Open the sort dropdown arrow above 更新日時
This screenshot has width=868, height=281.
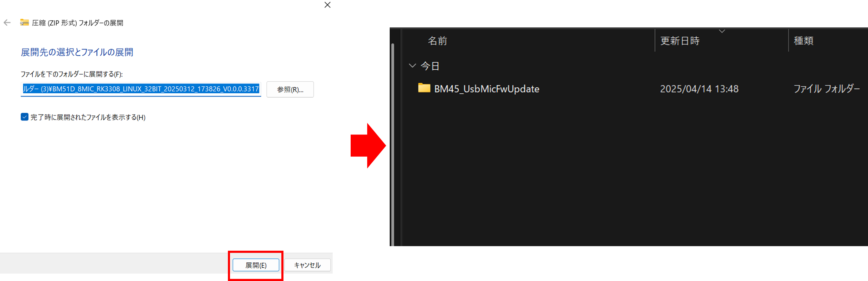722,31
